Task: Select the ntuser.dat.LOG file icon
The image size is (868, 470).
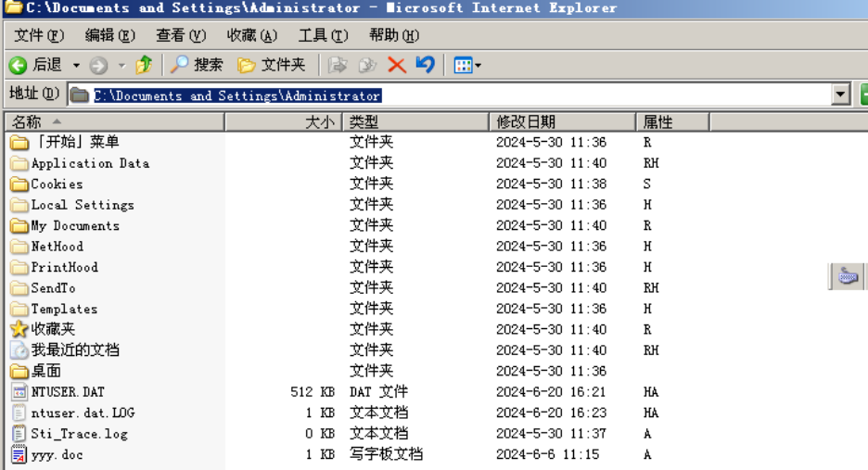Action: 19,413
